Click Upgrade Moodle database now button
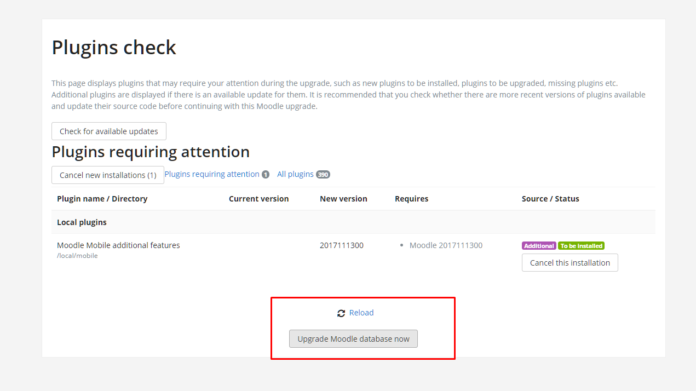Image resolution: width=696 pixels, height=391 pixels. (353, 339)
